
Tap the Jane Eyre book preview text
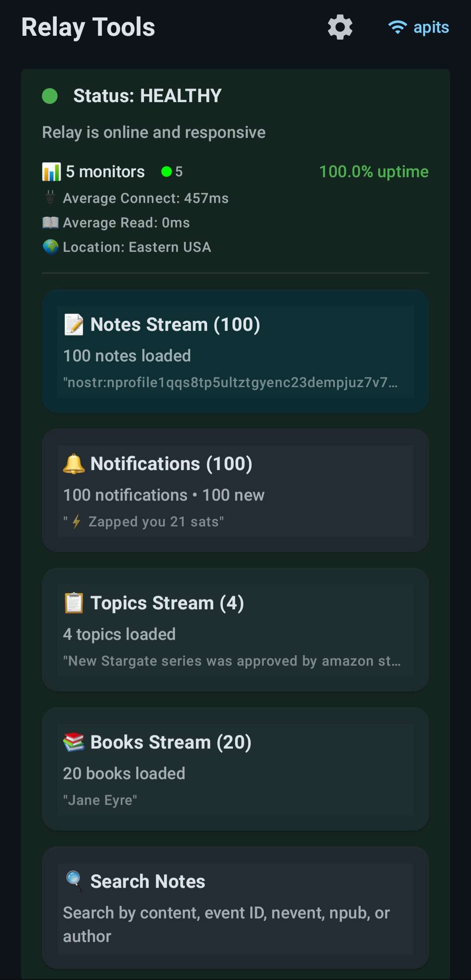100,800
